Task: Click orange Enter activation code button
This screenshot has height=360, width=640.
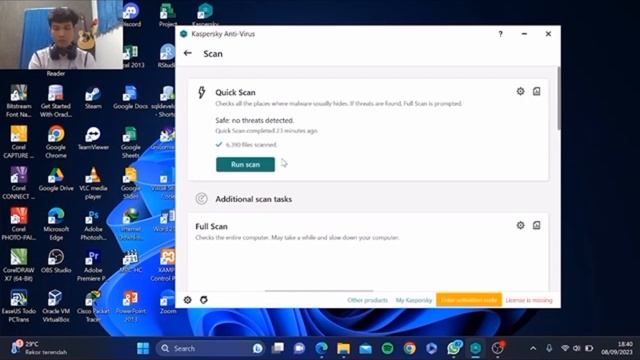Action: point(469,300)
